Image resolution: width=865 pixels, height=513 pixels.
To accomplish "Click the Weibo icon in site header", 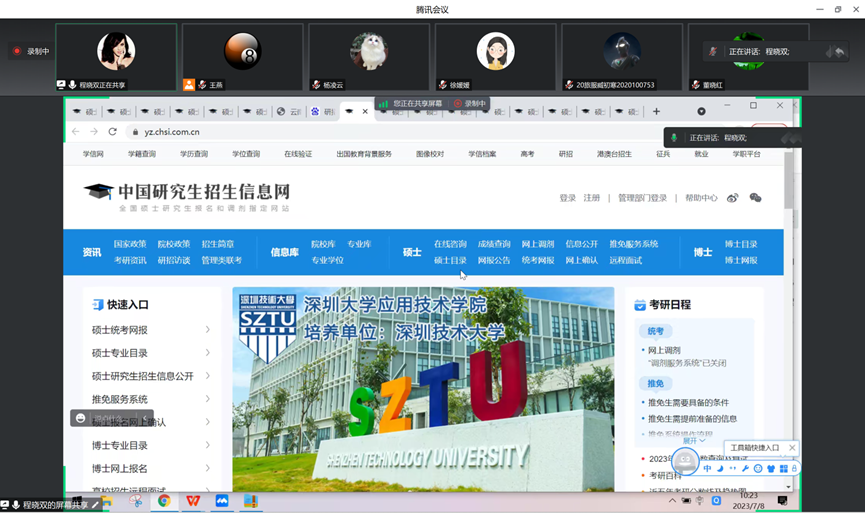I will click(x=733, y=198).
